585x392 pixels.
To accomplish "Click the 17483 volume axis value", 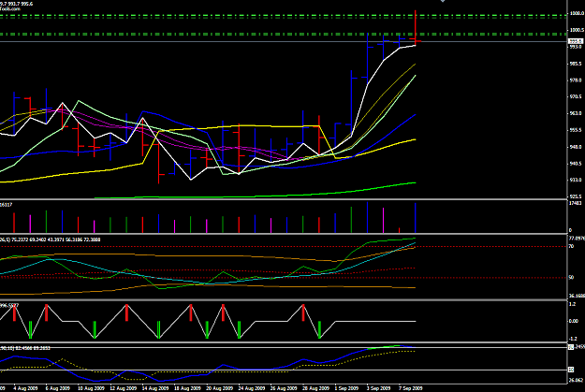I will (x=576, y=203).
